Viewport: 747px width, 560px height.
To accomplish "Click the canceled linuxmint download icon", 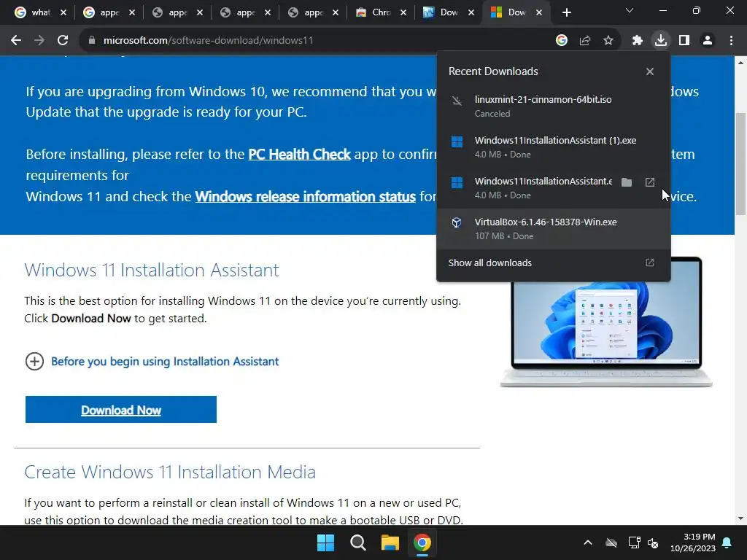I will [457, 101].
